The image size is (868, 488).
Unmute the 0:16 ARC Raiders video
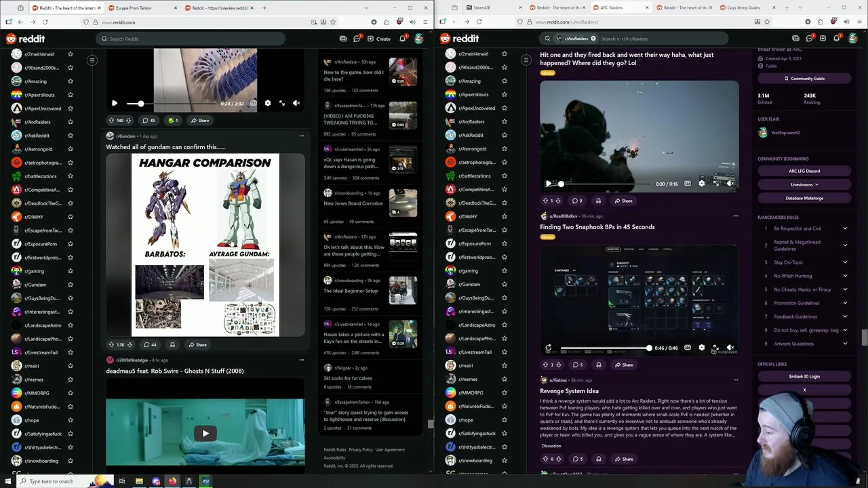pos(730,184)
